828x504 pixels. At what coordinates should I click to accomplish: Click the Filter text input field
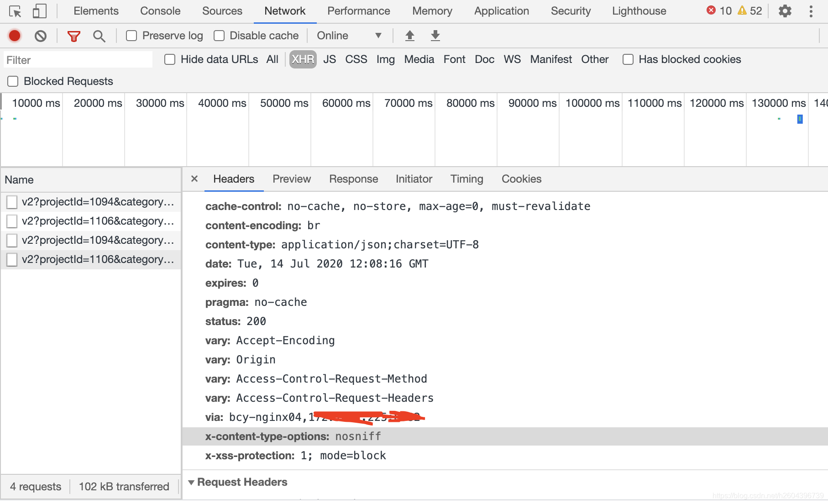click(x=78, y=60)
